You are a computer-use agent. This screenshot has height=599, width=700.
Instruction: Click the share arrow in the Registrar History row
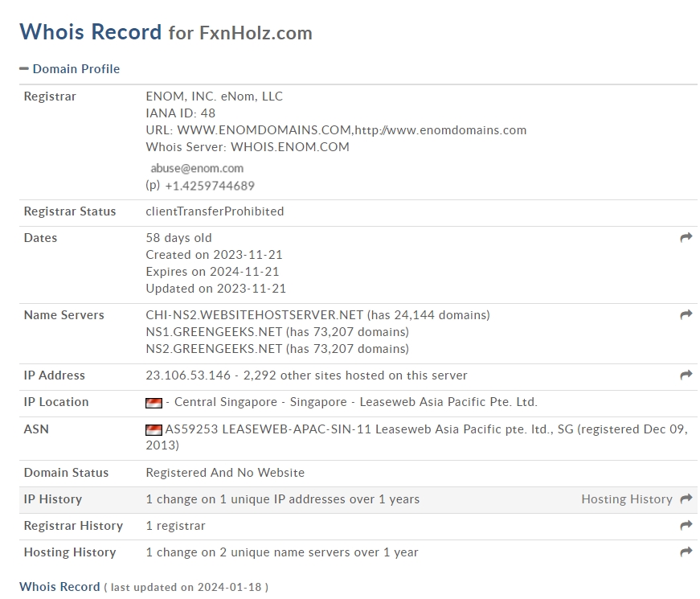coord(686,526)
